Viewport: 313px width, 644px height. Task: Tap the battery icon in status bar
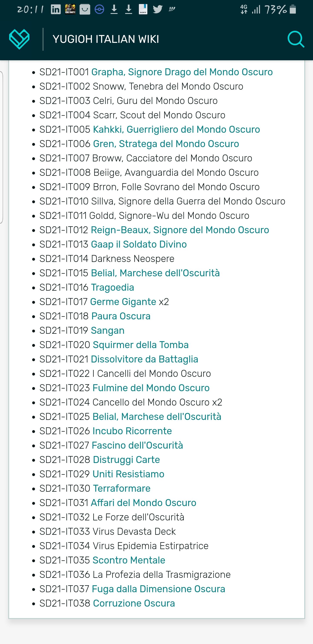(x=293, y=10)
